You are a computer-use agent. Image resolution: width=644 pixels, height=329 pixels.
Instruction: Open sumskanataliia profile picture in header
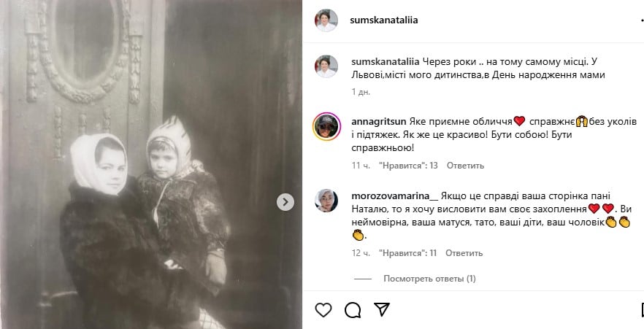[x=326, y=20]
